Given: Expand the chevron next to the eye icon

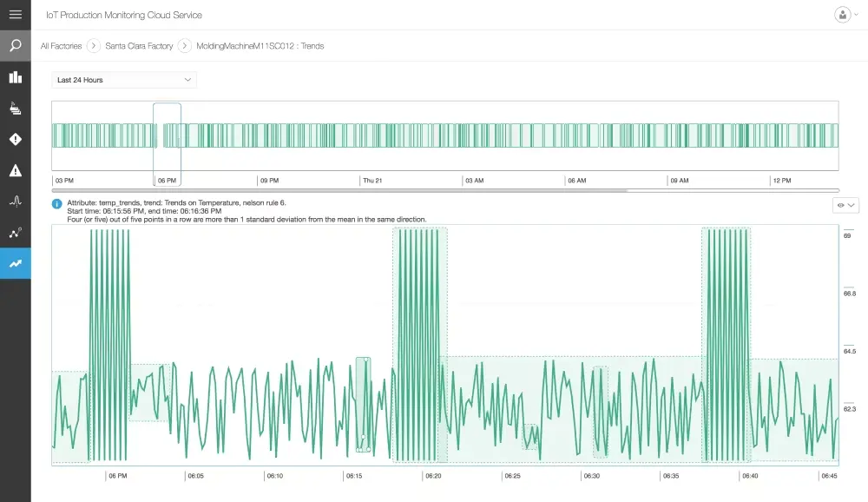Looking at the screenshot, I should 852,205.
